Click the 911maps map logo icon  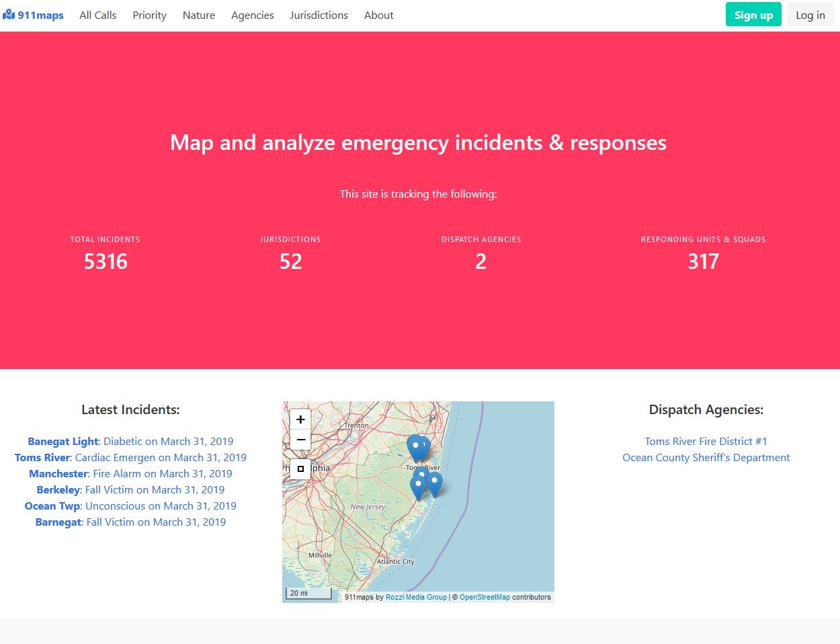tap(9, 15)
